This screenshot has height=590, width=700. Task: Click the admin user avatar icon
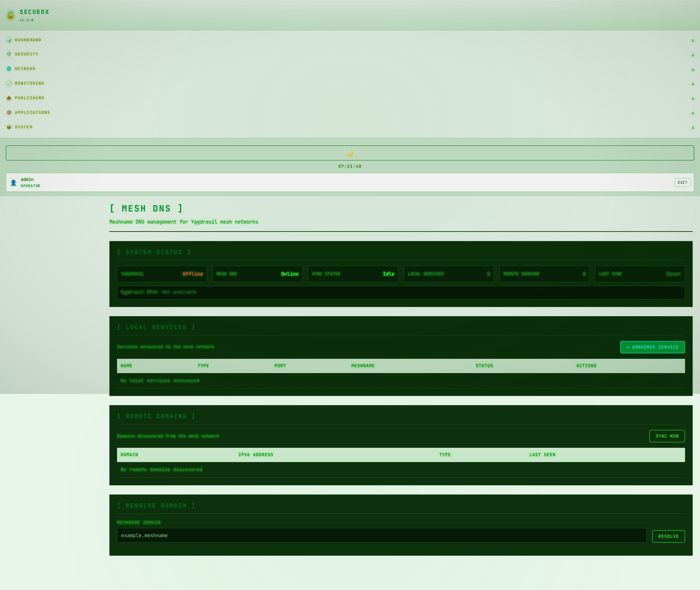click(13, 183)
